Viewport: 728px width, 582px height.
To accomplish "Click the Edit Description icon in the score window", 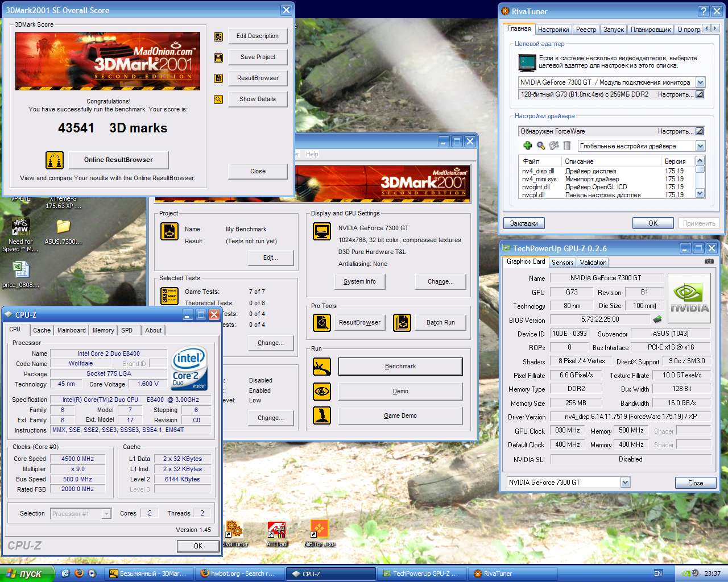I will coord(218,37).
